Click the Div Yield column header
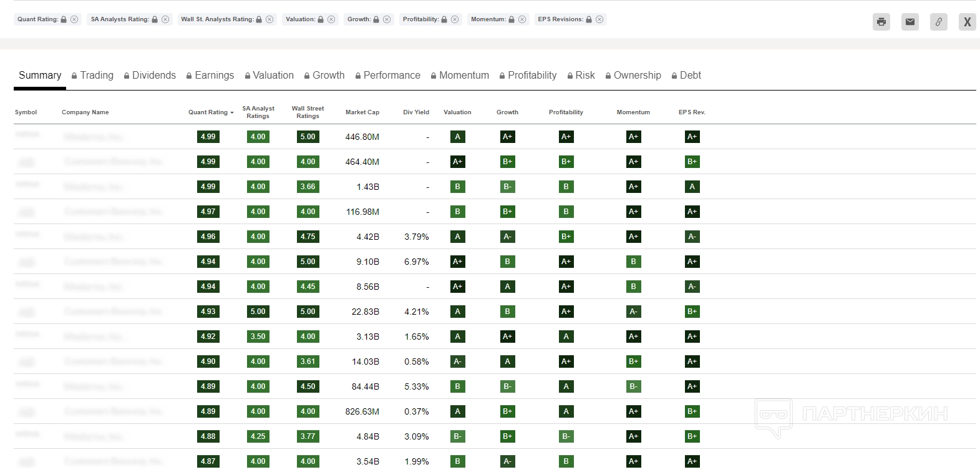 coord(415,112)
